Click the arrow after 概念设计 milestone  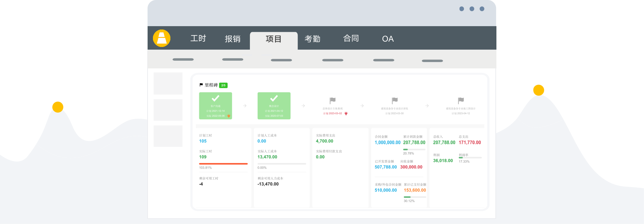click(x=303, y=106)
